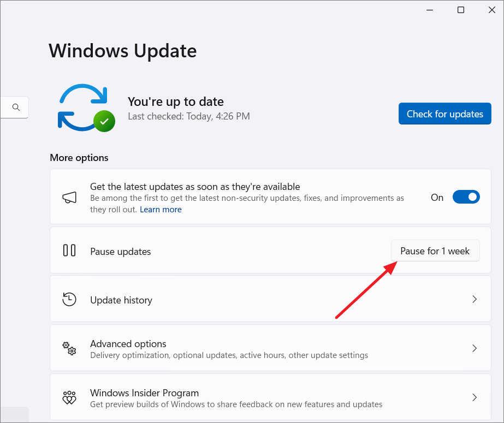Click the megaphone latest updates icon
This screenshot has width=504, height=423.
point(69,197)
